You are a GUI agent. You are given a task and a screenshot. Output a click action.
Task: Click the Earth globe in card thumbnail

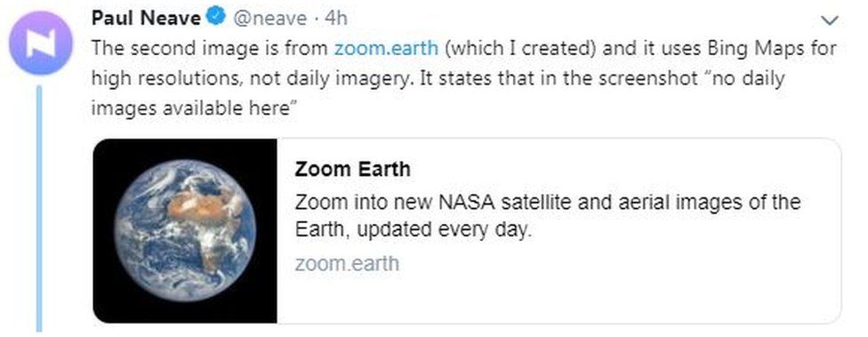point(186,230)
